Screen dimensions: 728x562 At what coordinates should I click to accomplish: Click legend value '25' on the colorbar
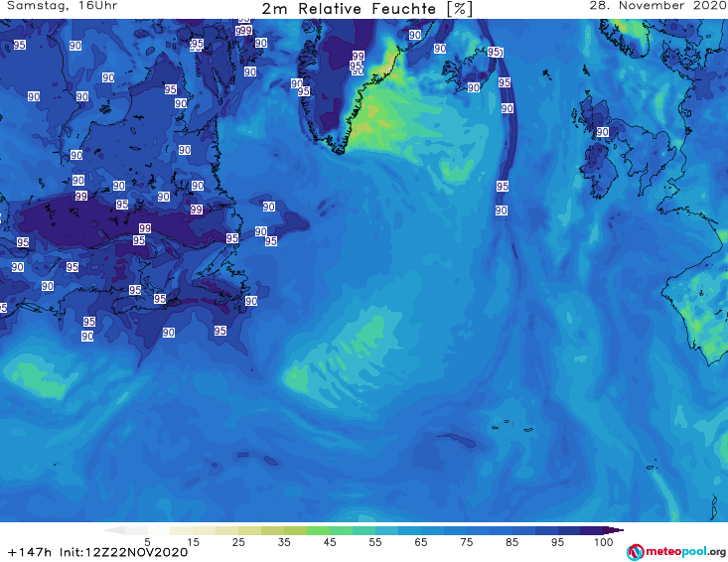pyautogui.click(x=238, y=542)
